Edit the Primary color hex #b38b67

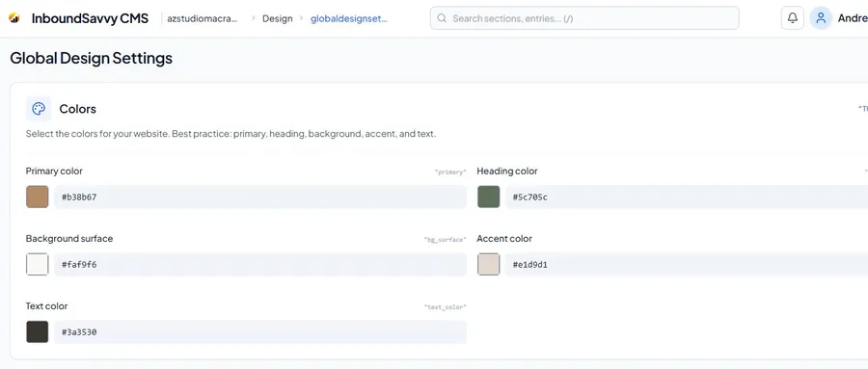pyautogui.click(x=260, y=197)
